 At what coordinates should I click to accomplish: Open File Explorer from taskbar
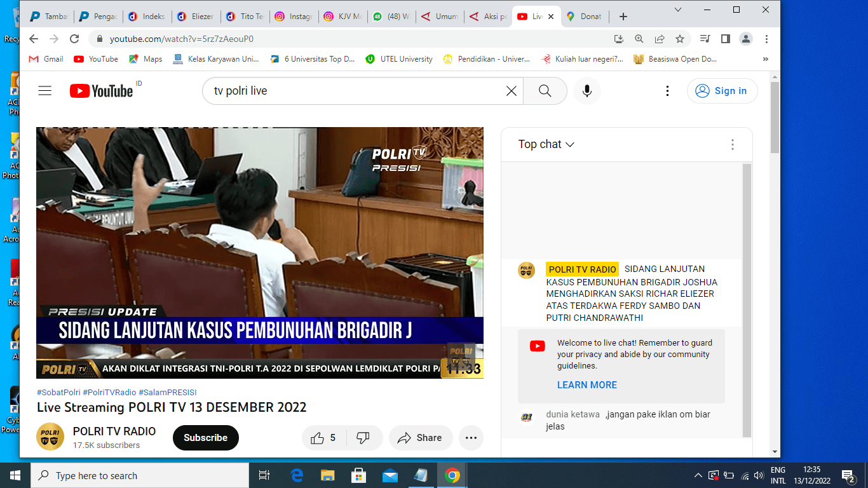[x=328, y=475]
